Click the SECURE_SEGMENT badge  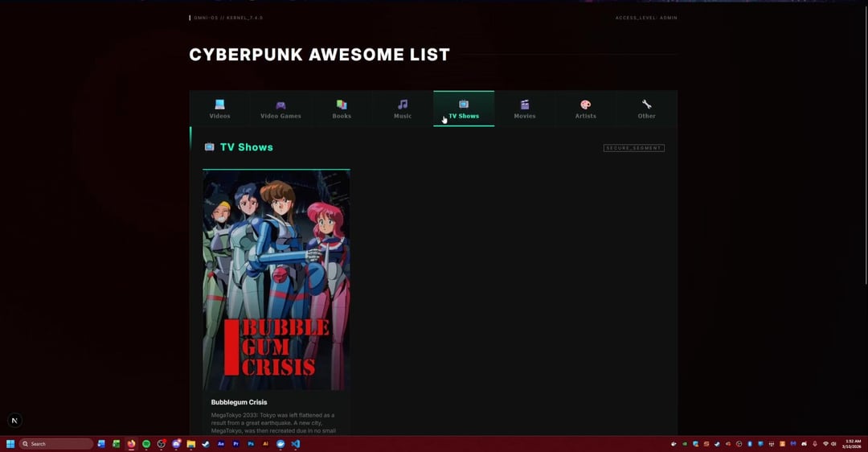pos(633,148)
